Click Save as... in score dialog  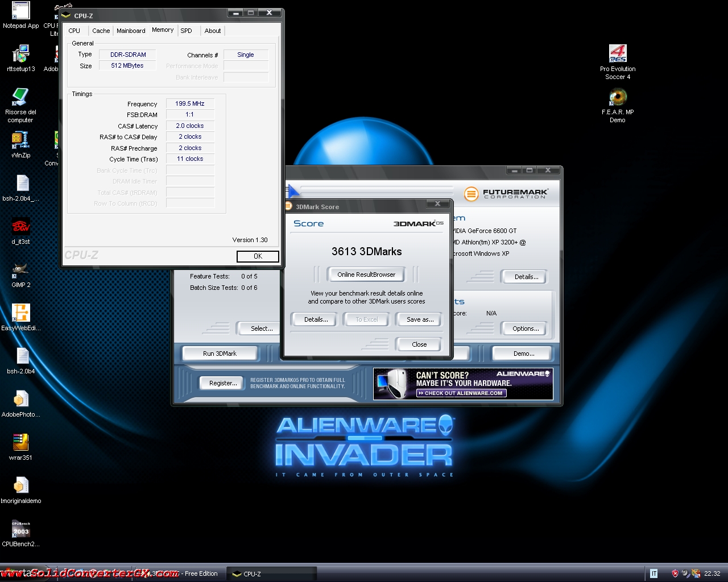click(x=420, y=319)
